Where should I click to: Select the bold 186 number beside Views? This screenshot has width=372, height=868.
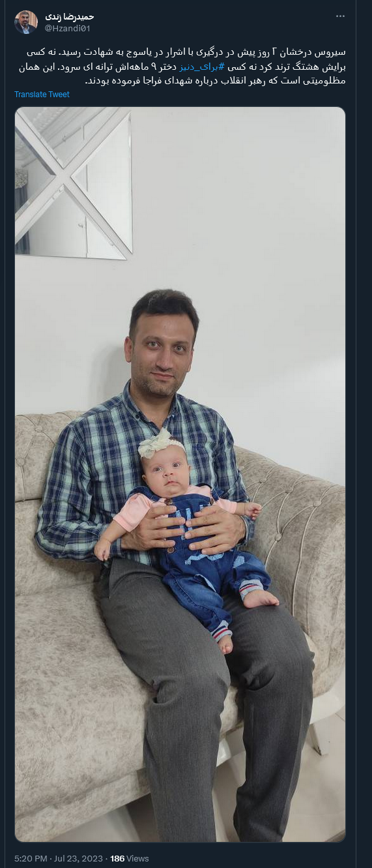pyautogui.click(x=117, y=858)
